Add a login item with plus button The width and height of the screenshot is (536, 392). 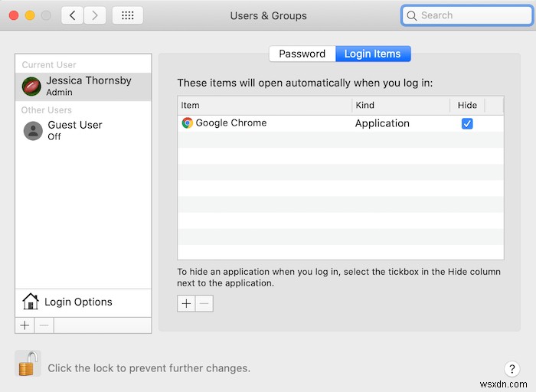click(x=186, y=303)
